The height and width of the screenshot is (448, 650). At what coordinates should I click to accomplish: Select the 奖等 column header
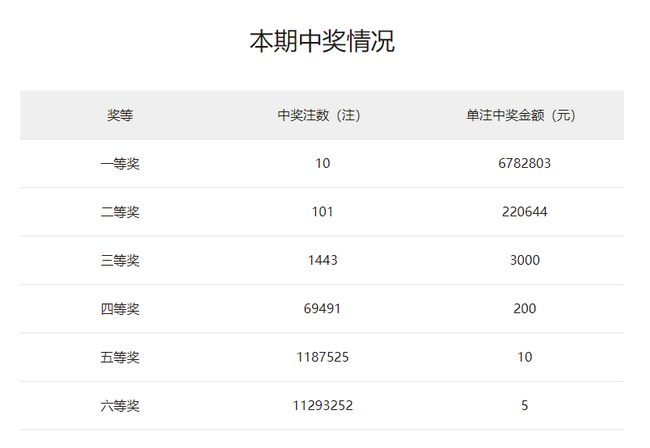point(120,115)
